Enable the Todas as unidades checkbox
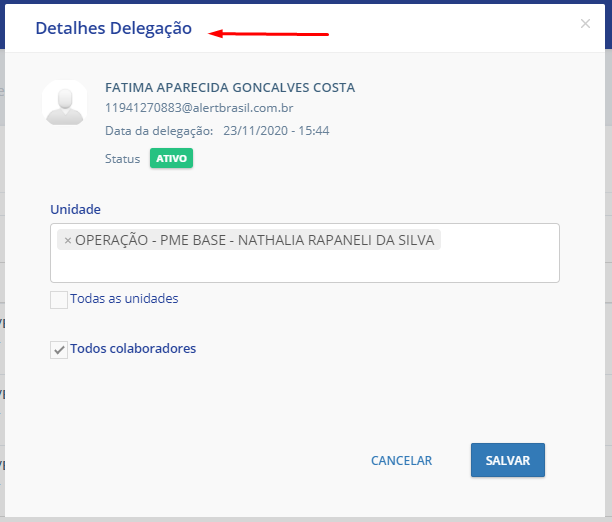Image resolution: width=612 pixels, height=522 pixels. coord(59,299)
